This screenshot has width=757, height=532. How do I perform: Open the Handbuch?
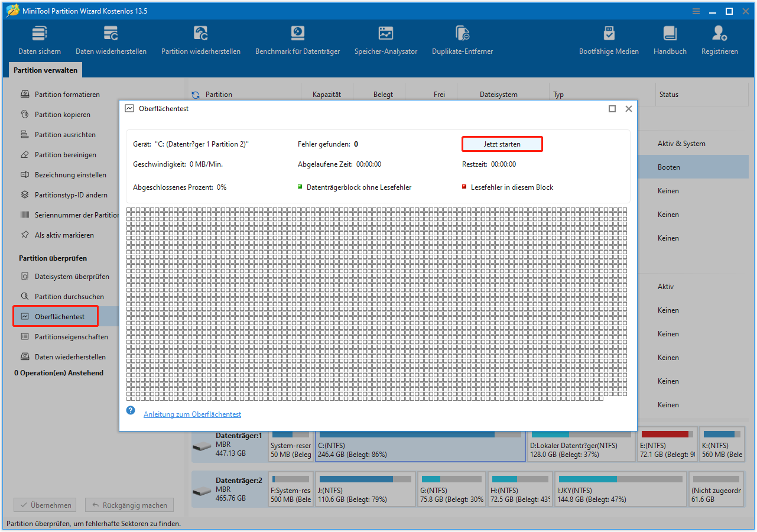670,39
